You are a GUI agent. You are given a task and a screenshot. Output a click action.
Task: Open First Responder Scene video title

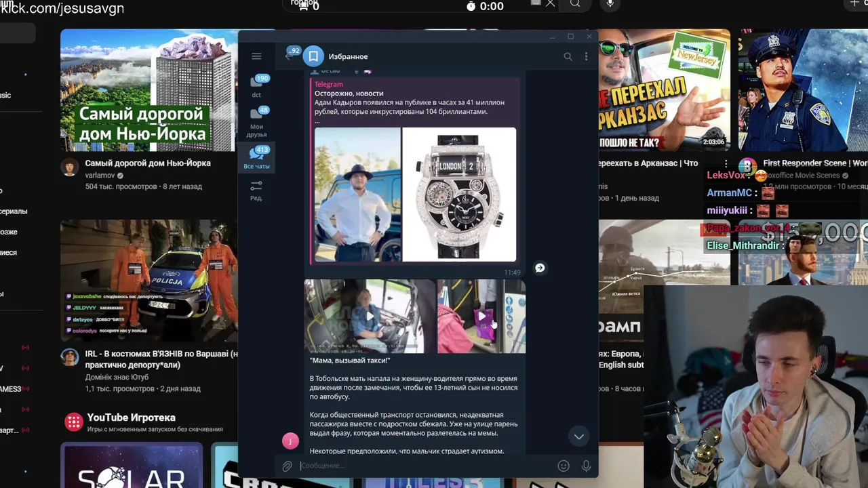[815, 163]
